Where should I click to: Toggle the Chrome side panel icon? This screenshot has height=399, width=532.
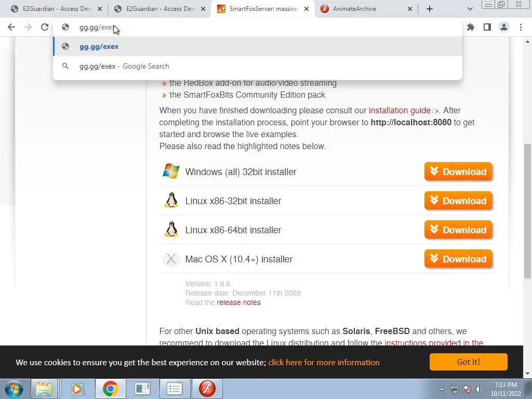[487, 27]
